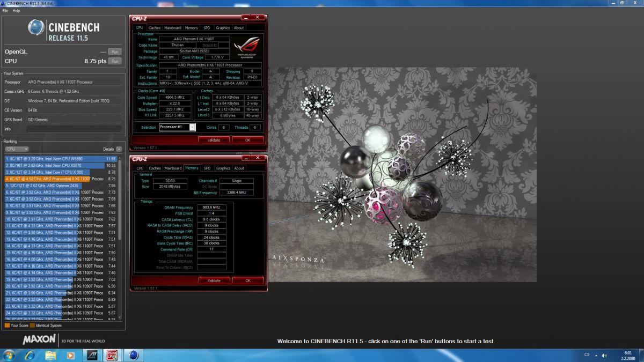Click OK in upper CPU-Z window

(x=247, y=140)
